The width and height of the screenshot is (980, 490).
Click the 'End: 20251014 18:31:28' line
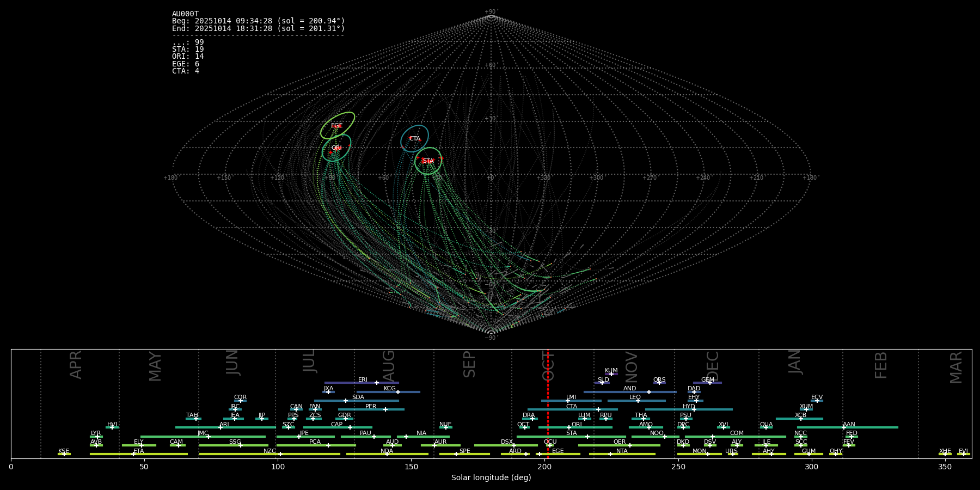259,28
